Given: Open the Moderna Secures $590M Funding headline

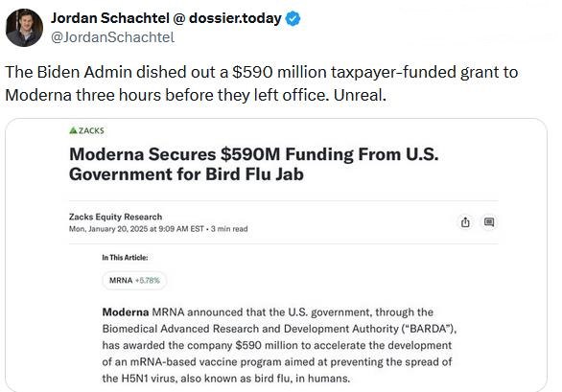Looking at the screenshot, I should click(x=254, y=164).
